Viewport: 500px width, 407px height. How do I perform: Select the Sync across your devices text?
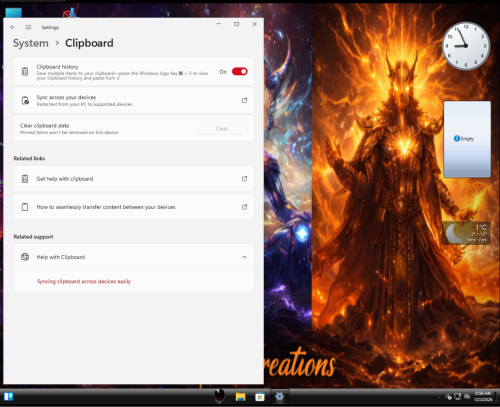click(x=66, y=97)
